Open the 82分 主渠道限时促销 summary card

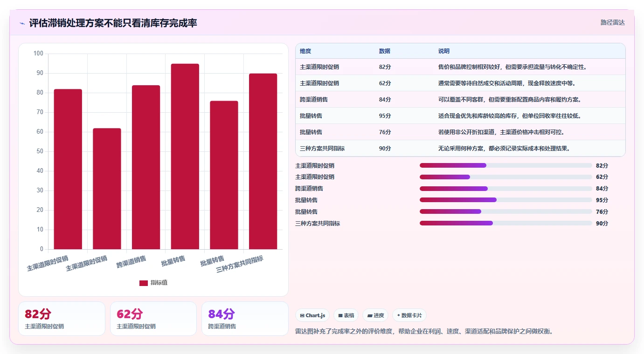(62, 319)
